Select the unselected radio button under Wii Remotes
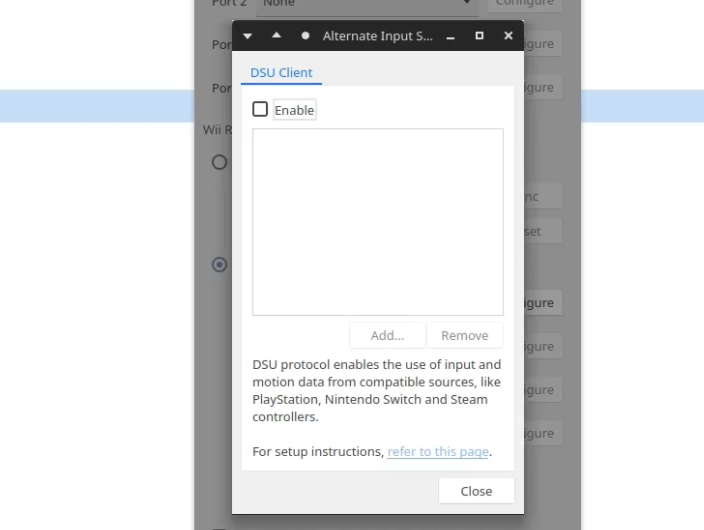Viewport: 704px width, 530px height. [x=219, y=162]
